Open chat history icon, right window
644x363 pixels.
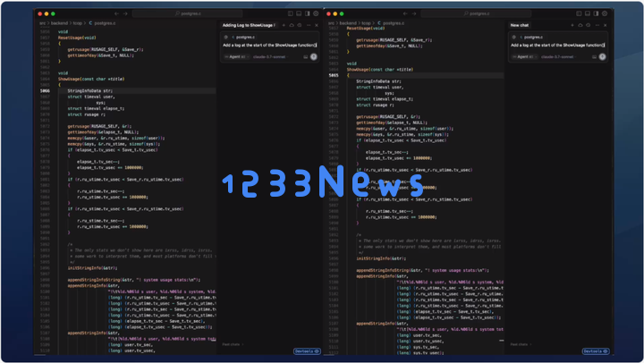[x=589, y=25]
